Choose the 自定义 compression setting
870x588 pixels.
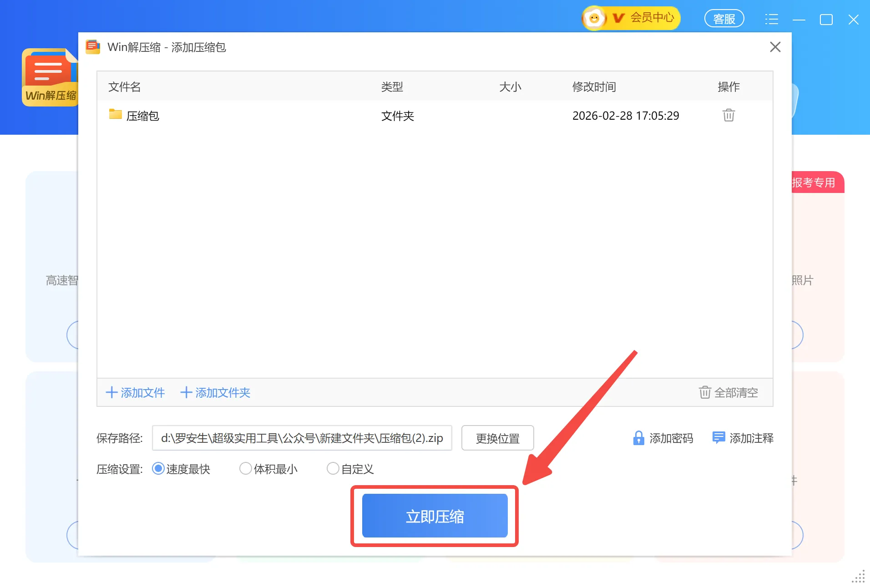[333, 469]
